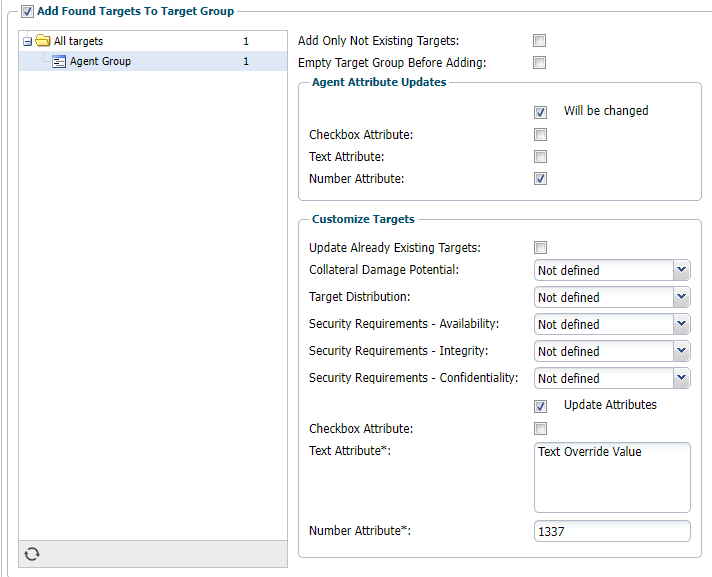
Task: Click the Text Attribute text area
Action: click(612, 477)
